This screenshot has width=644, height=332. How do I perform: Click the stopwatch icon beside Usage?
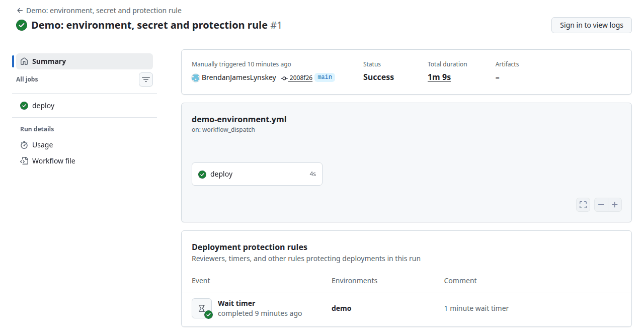24,145
